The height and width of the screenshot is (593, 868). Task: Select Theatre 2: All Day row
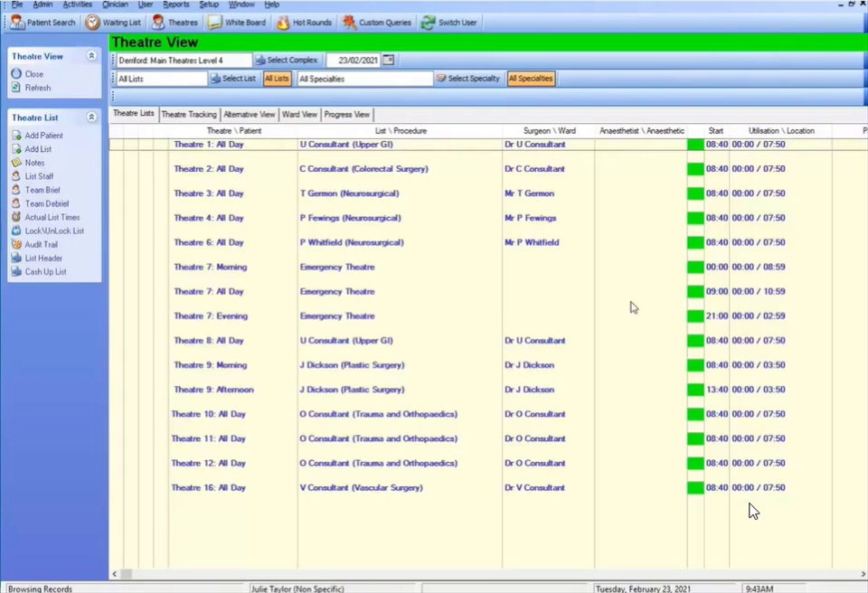pos(488,169)
